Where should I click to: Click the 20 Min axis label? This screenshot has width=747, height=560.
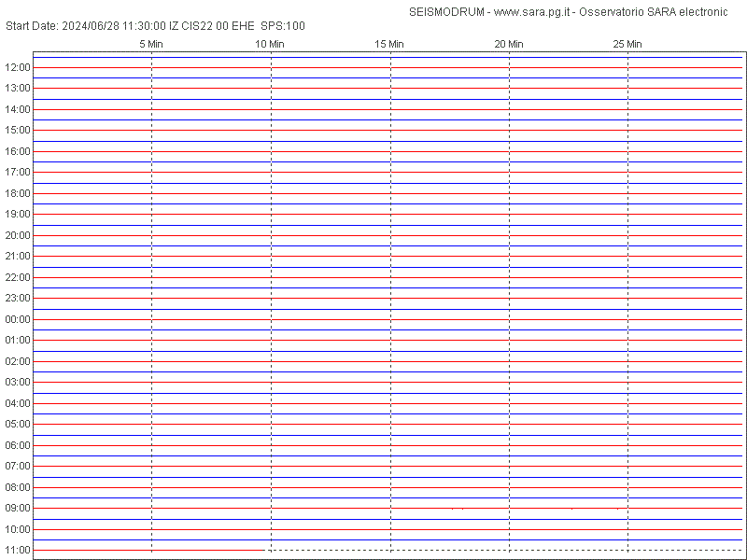point(508,44)
